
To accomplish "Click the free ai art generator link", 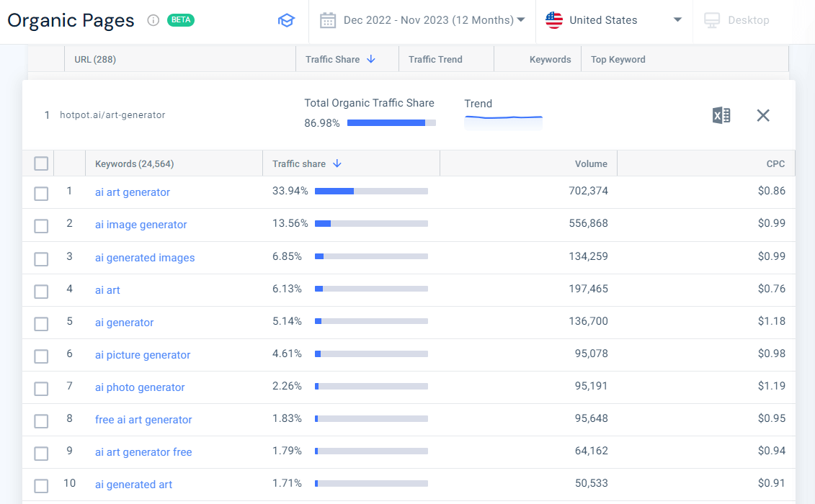I will tap(143, 420).
